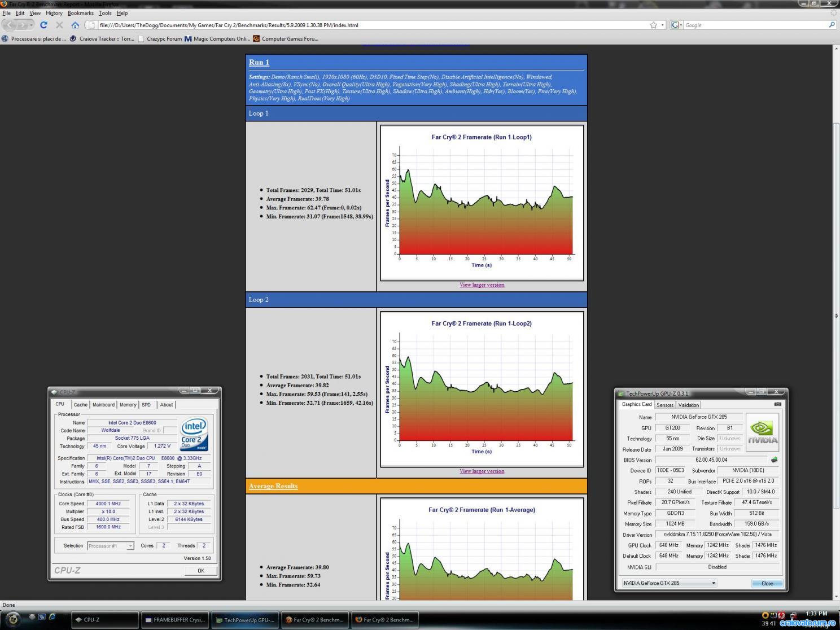
Task: Click OK in the CPU-Z window
Action: 201,571
